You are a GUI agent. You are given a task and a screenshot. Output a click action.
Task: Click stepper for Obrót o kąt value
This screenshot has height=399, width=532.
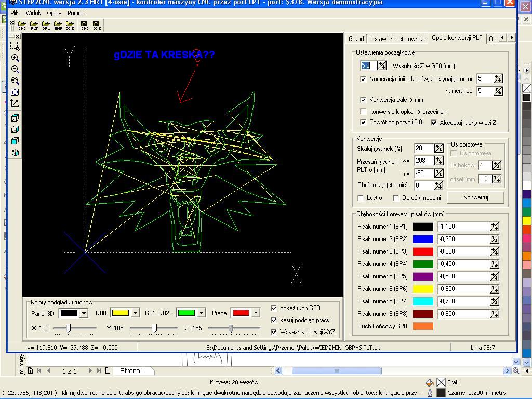point(438,185)
